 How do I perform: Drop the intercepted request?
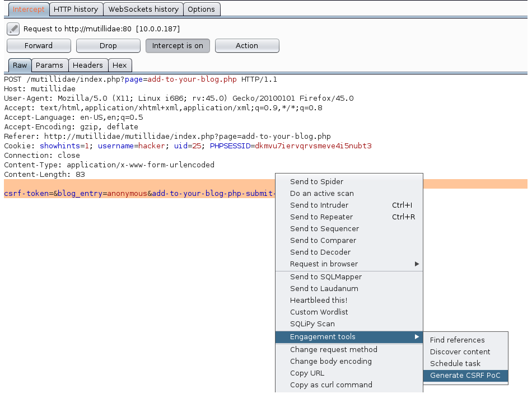click(x=108, y=46)
